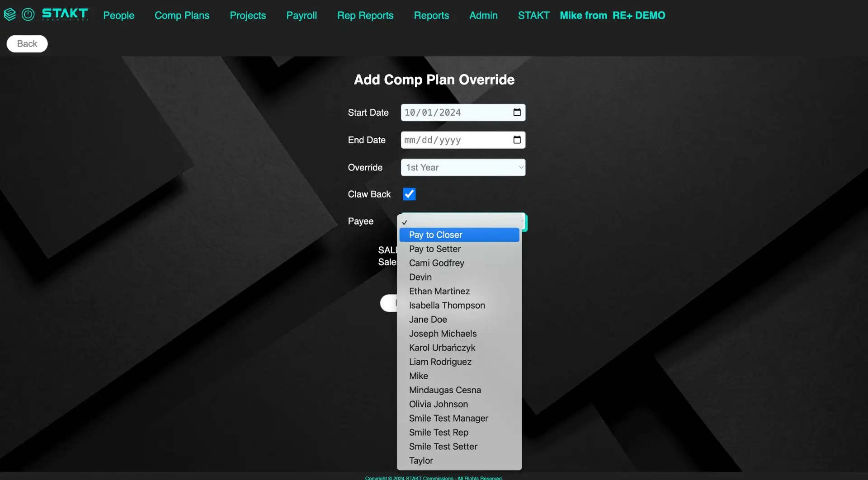
Task: Select Jane Doe as payee
Action: click(x=459, y=320)
